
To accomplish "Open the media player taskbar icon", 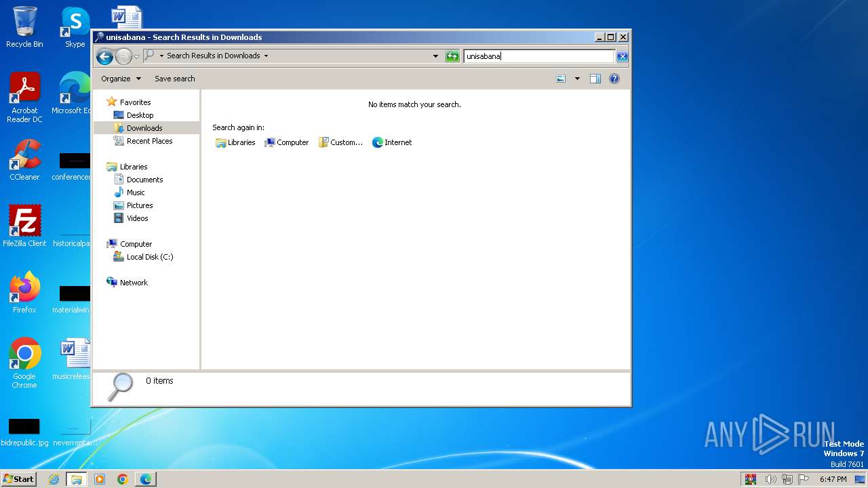I will pyautogui.click(x=100, y=479).
